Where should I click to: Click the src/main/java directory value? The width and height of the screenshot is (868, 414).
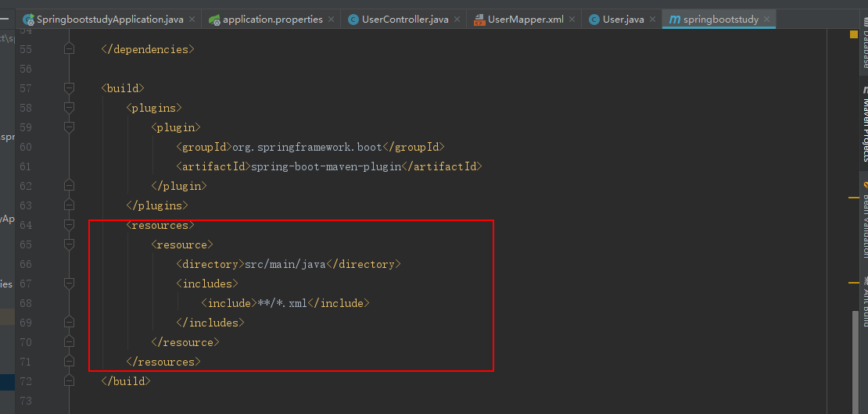[x=285, y=264]
